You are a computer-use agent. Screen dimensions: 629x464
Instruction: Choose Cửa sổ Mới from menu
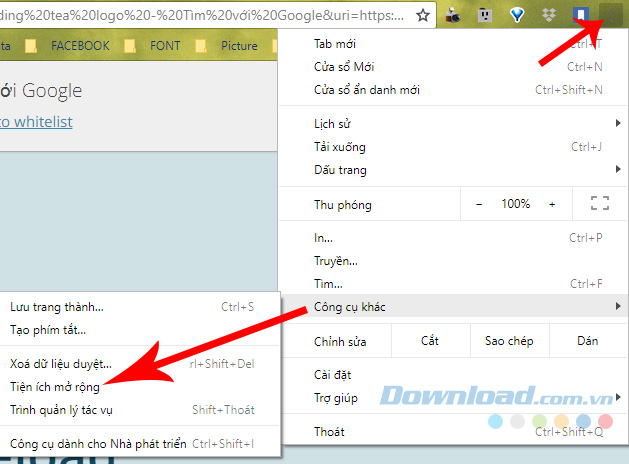[453, 67]
